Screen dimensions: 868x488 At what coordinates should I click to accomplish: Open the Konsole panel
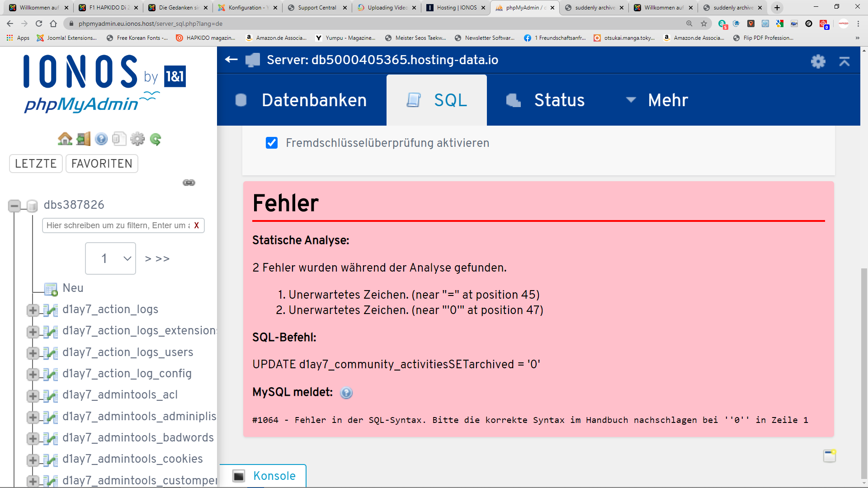pos(264,476)
